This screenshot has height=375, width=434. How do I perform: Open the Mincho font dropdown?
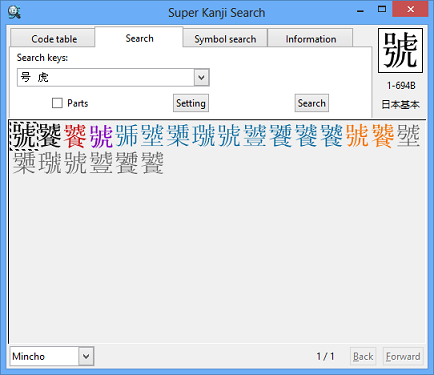[86, 356]
